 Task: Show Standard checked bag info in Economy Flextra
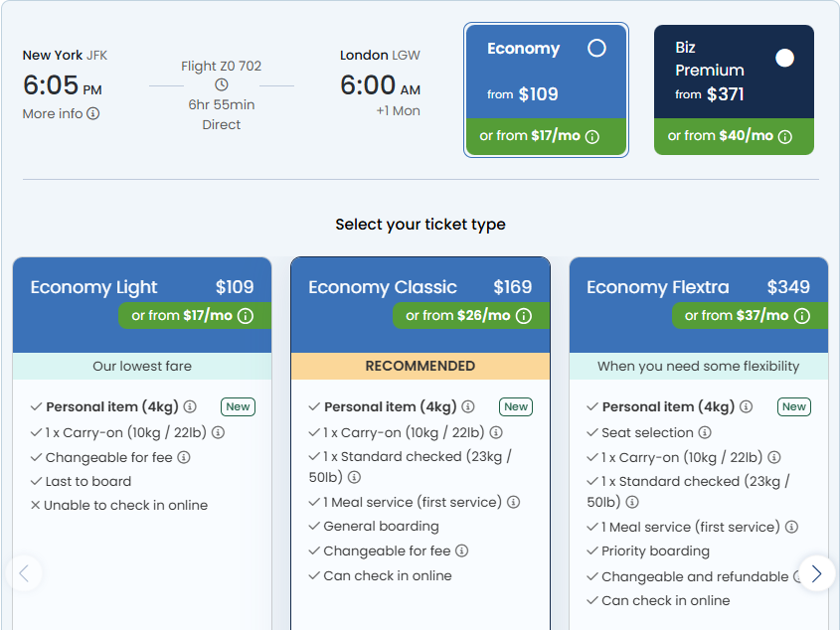(x=632, y=502)
